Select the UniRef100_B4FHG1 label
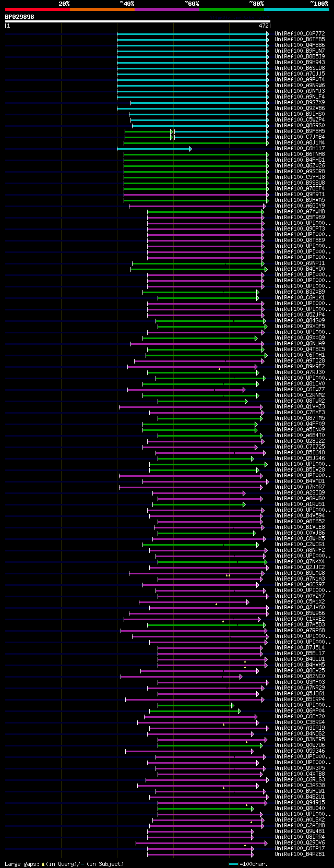The image size is (334, 868). 300,160
